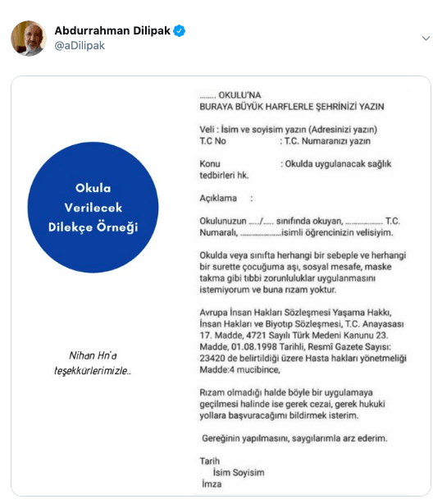The image size is (433, 504).
Task: Click the 'BURAYA BÜYÜK HARFLERLE ŞEHRİNİZİ YAZIN' line
Action: click(x=292, y=107)
